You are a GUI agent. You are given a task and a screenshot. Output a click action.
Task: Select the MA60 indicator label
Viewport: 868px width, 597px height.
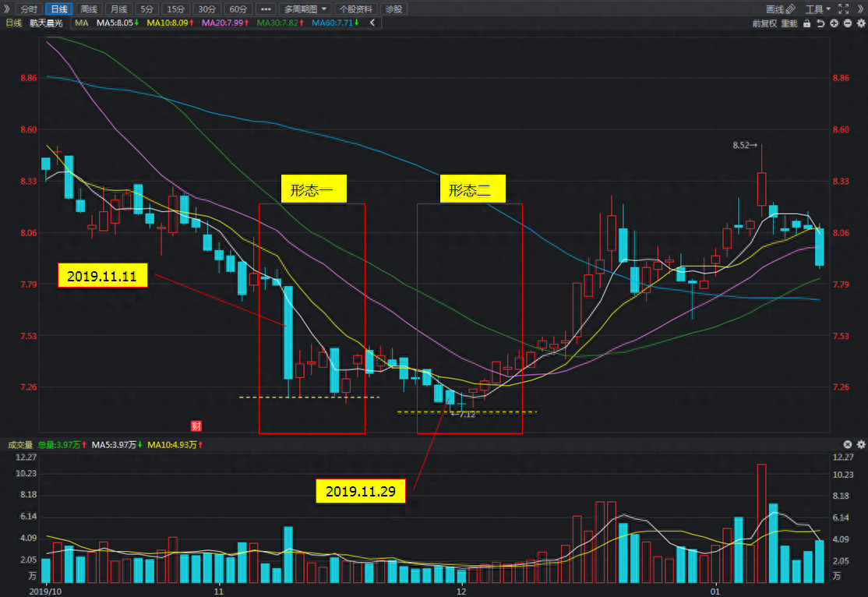coord(335,23)
